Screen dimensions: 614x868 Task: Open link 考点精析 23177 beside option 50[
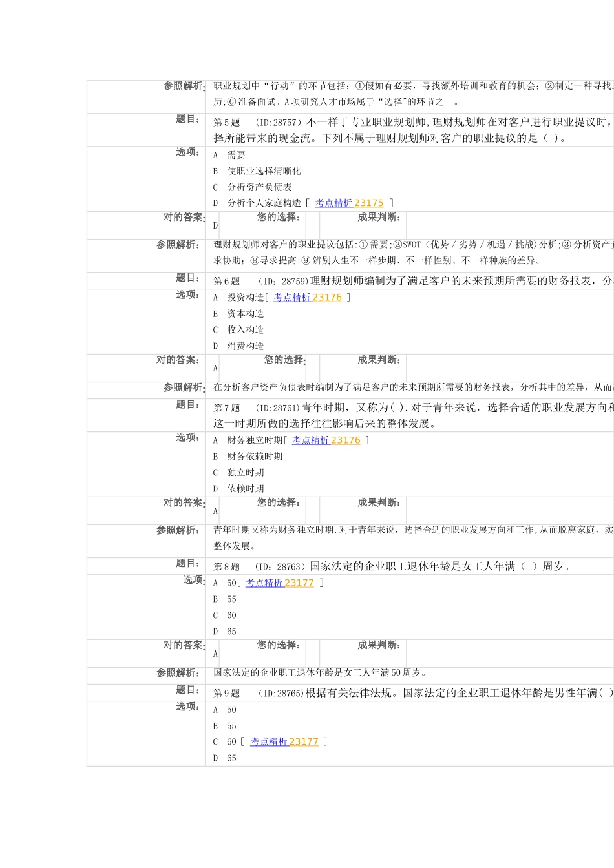pyautogui.click(x=279, y=583)
